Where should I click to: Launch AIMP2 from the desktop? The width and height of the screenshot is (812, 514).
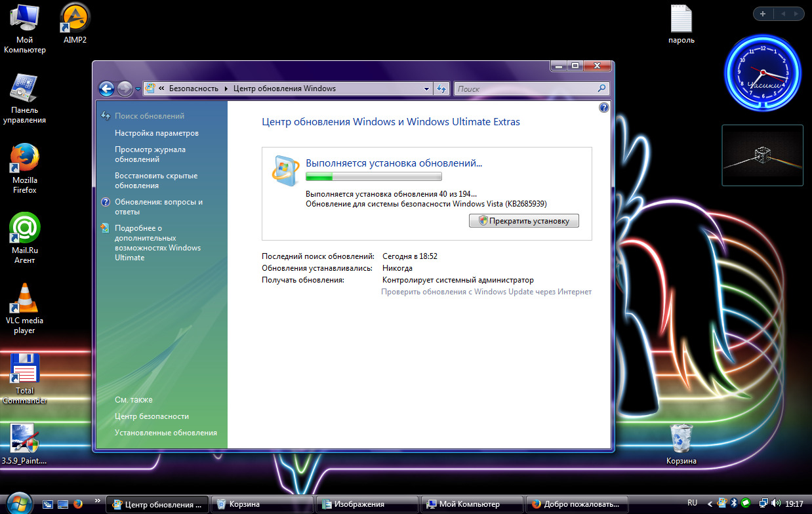tap(75, 23)
